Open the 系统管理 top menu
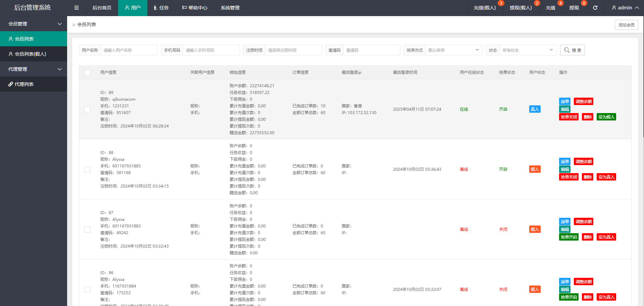This screenshot has height=306, width=644. coord(230,8)
